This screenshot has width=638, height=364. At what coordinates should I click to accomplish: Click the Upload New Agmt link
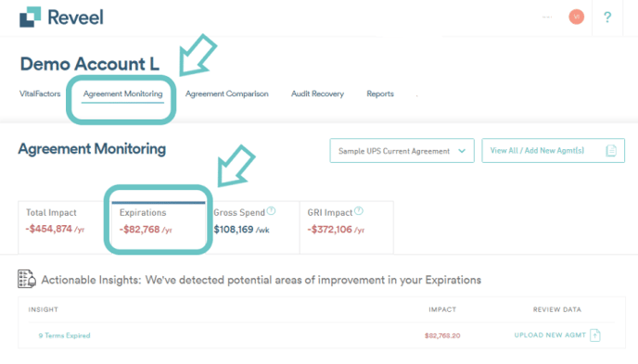click(550, 335)
